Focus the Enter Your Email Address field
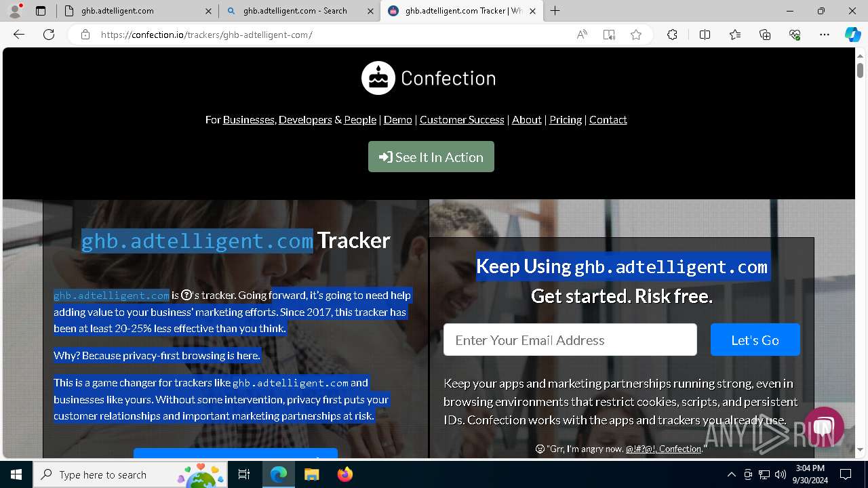868x488 pixels. tap(570, 340)
